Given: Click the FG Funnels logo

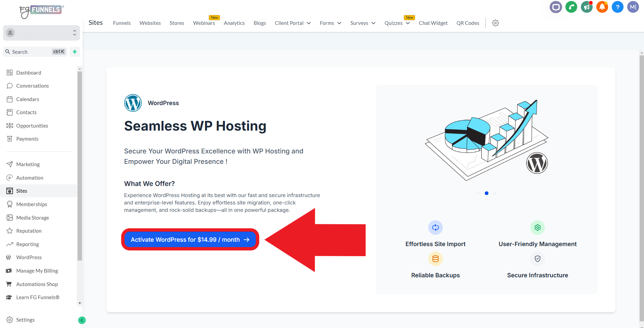Looking at the screenshot, I should (x=41, y=12).
